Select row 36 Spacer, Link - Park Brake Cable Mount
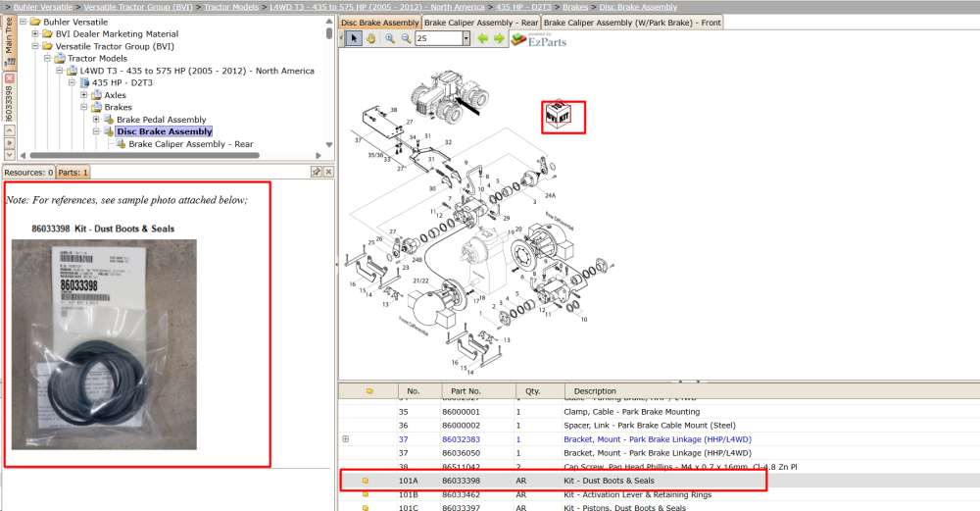The width and height of the screenshot is (980, 511). coord(660,426)
